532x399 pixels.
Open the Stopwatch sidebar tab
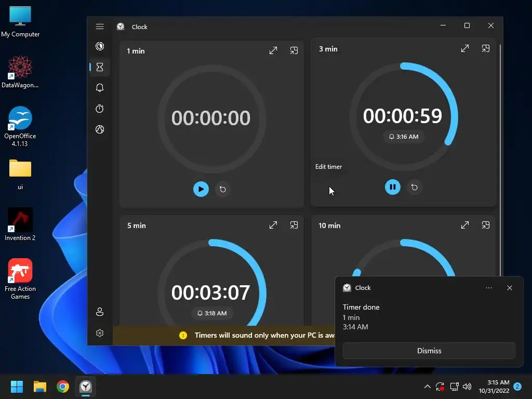(100, 109)
